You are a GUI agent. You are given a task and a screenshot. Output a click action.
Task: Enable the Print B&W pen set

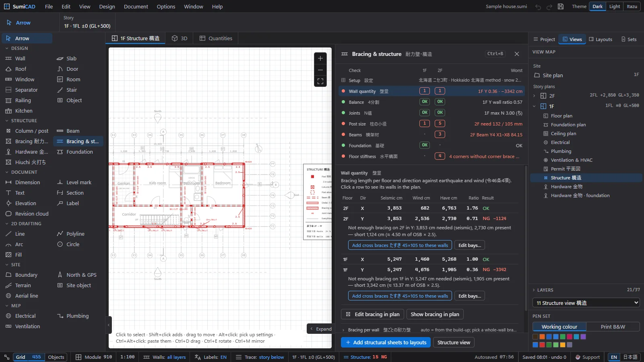tap(613, 327)
